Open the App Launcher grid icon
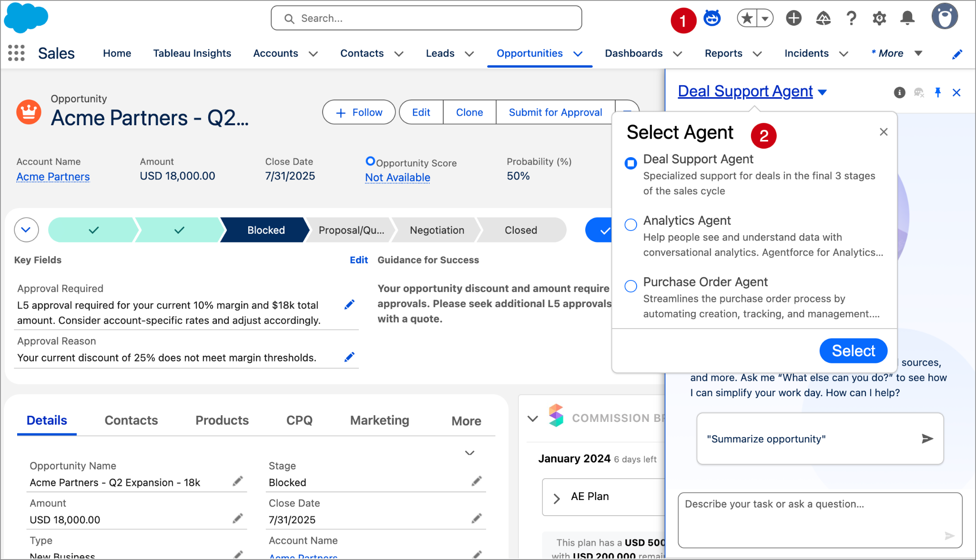The image size is (976, 560). (x=16, y=53)
